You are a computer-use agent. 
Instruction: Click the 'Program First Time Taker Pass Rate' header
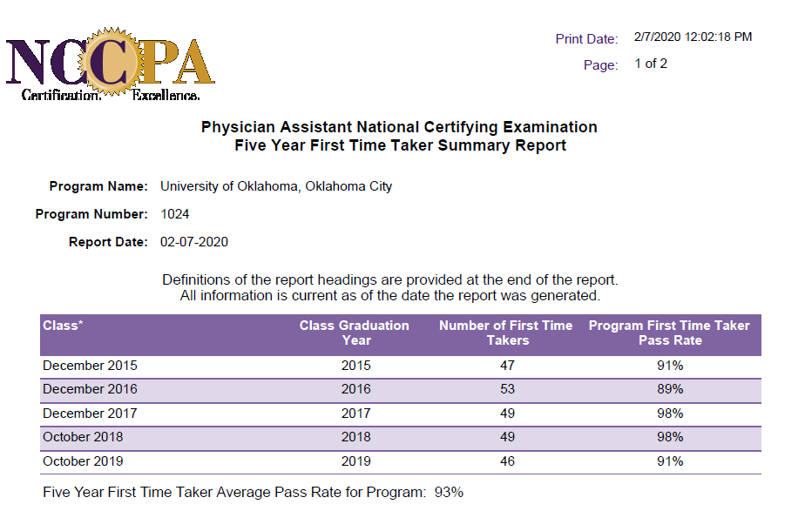pyautogui.click(x=669, y=333)
